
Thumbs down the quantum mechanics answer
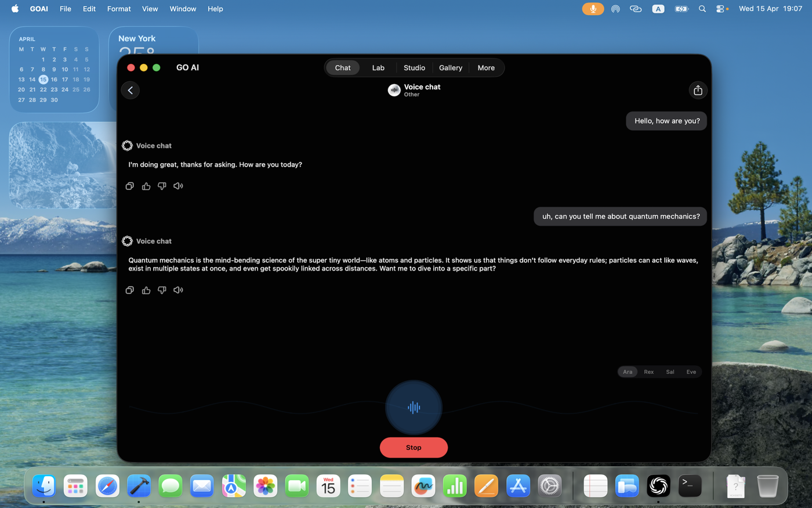click(162, 290)
